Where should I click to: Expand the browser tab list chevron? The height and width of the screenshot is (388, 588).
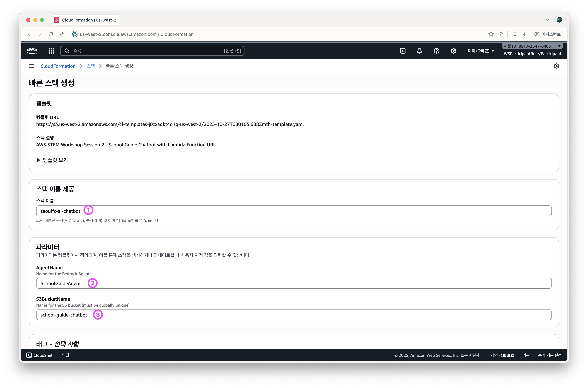coord(548,20)
